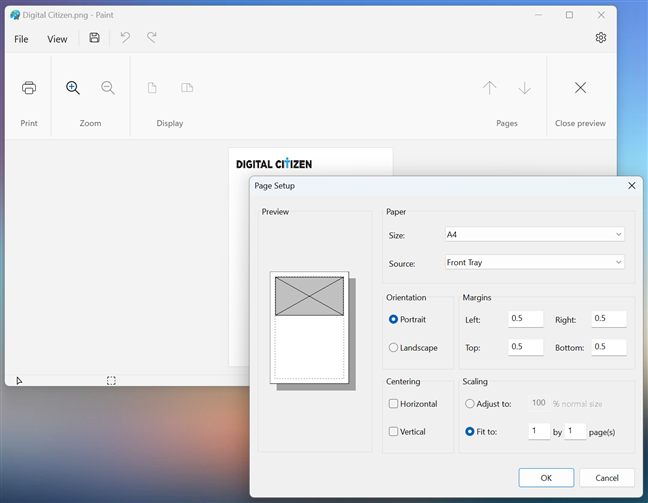This screenshot has height=503, width=648.
Task: Go to the previous page arrow
Action: pos(489,88)
